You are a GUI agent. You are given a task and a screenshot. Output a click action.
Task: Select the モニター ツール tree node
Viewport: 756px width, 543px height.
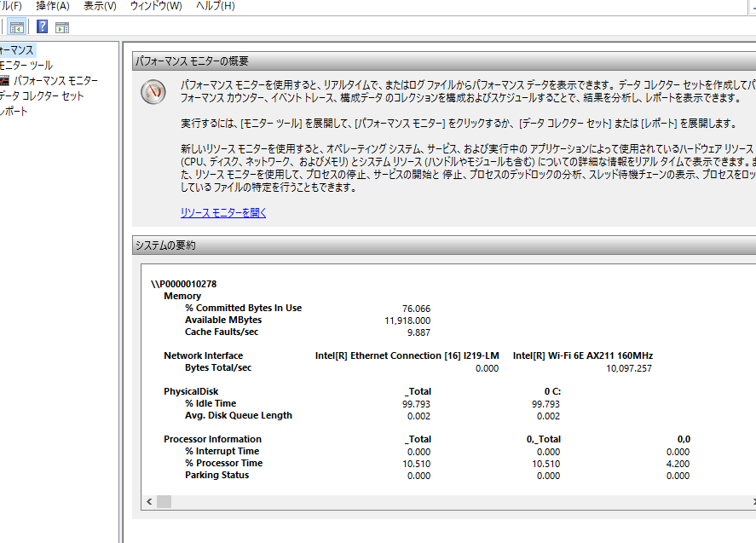(26, 65)
